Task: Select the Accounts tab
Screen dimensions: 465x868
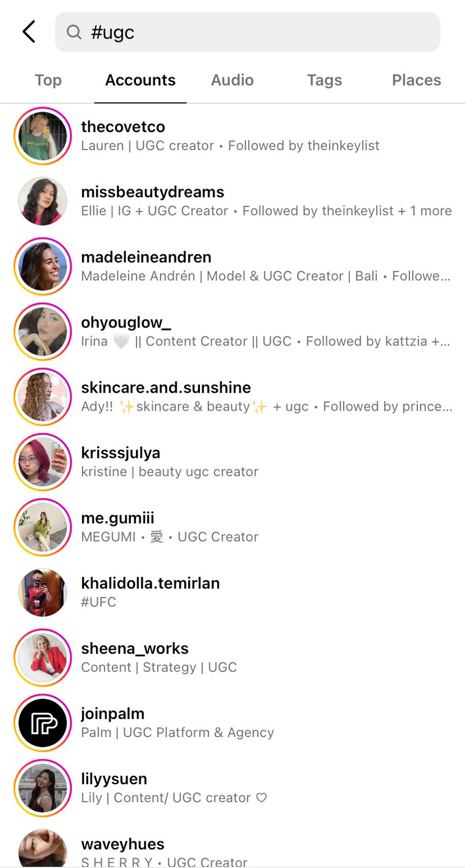Action: (x=140, y=80)
